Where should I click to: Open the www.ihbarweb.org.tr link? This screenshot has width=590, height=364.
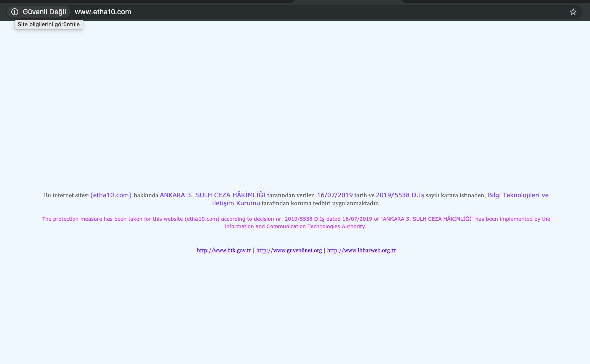[361, 250]
